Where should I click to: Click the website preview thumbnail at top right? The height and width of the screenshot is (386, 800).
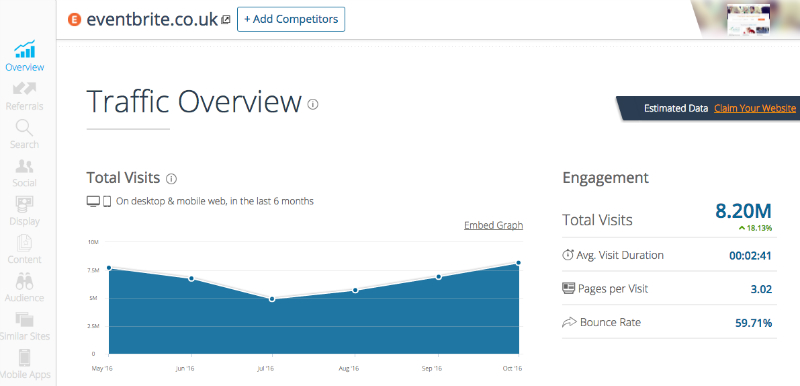[x=748, y=20]
